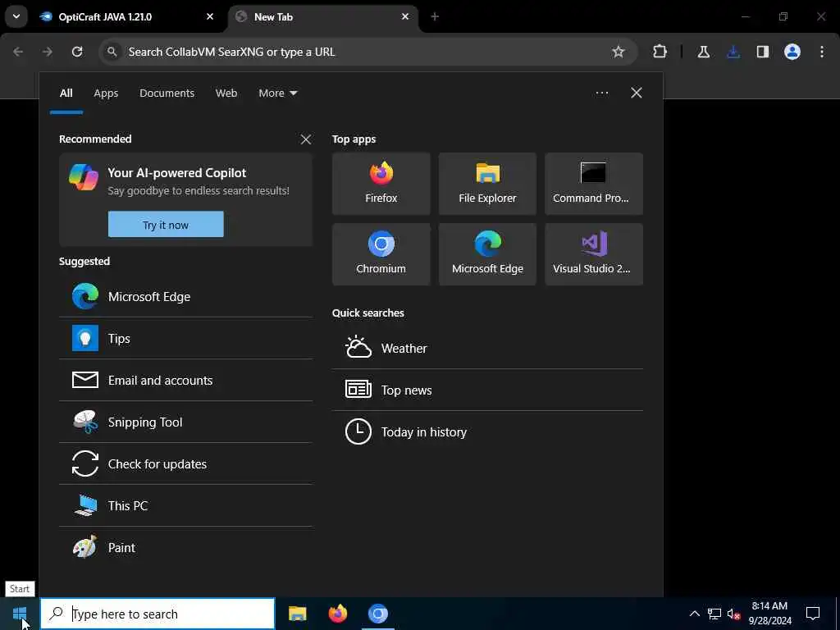840x630 pixels.
Task: Open volume control in system tray
Action: point(733,614)
